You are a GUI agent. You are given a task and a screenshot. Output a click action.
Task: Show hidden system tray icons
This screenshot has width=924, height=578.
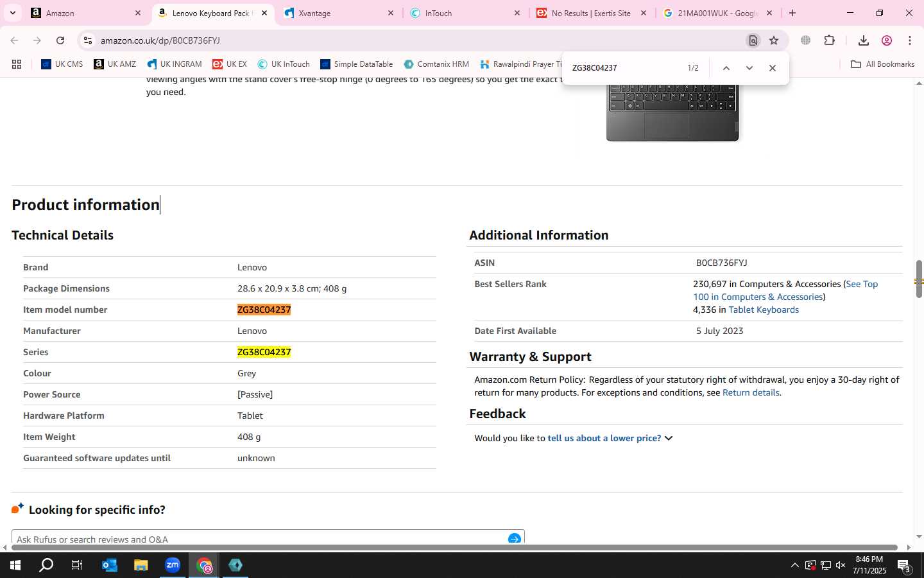point(794,565)
